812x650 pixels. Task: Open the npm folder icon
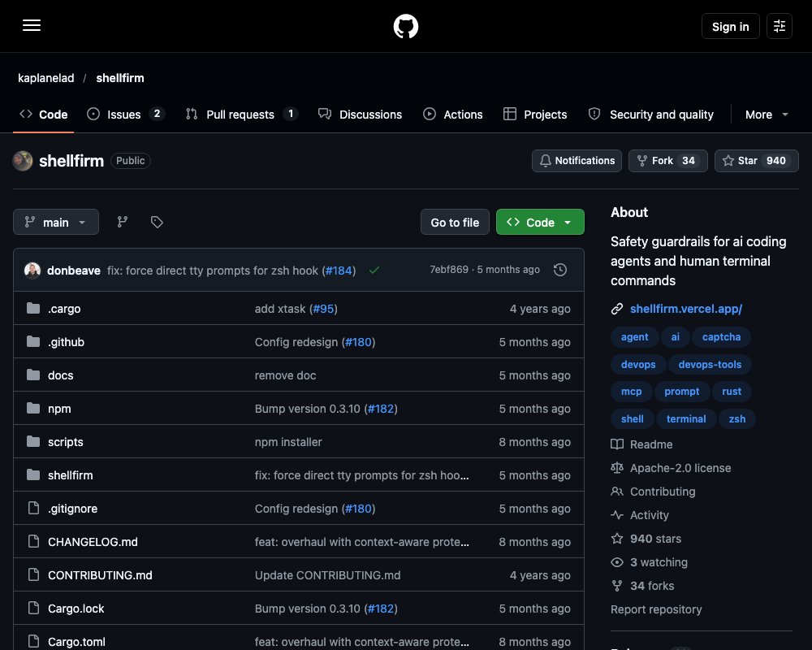33,409
